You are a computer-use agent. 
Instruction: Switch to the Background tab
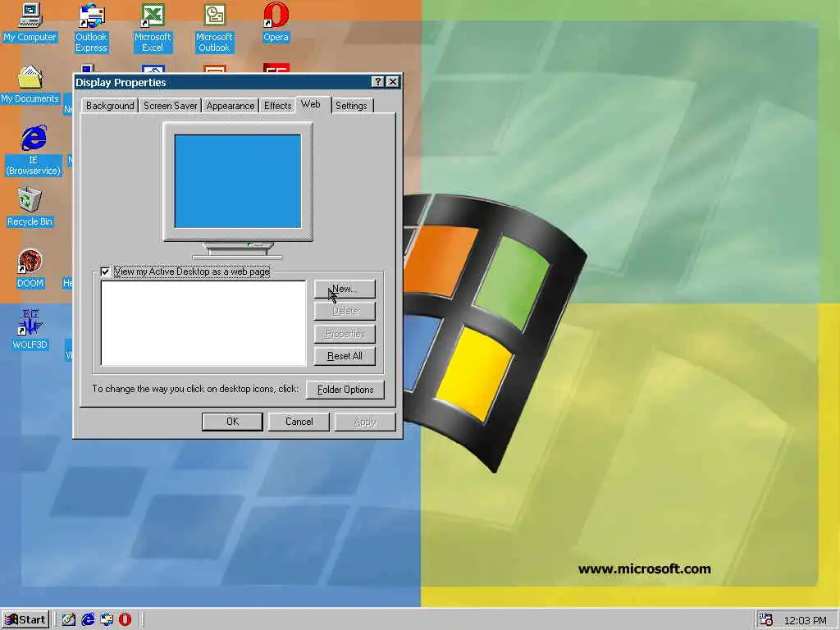click(x=110, y=106)
